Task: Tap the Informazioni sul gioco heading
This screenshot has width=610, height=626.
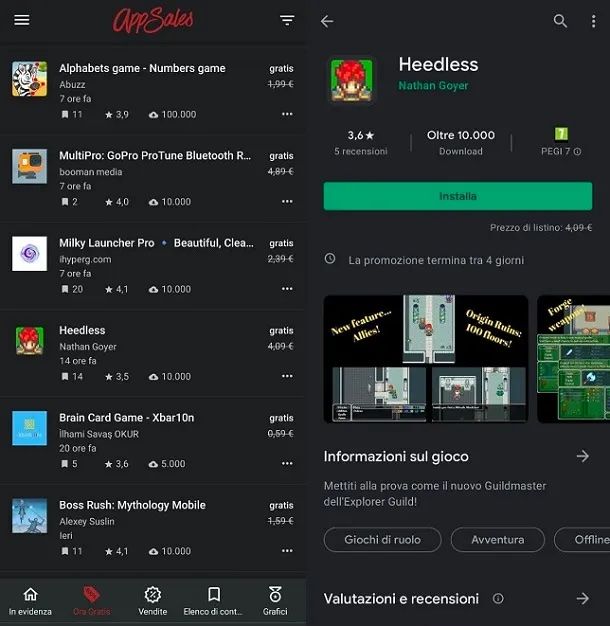Action: tap(396, 456)
